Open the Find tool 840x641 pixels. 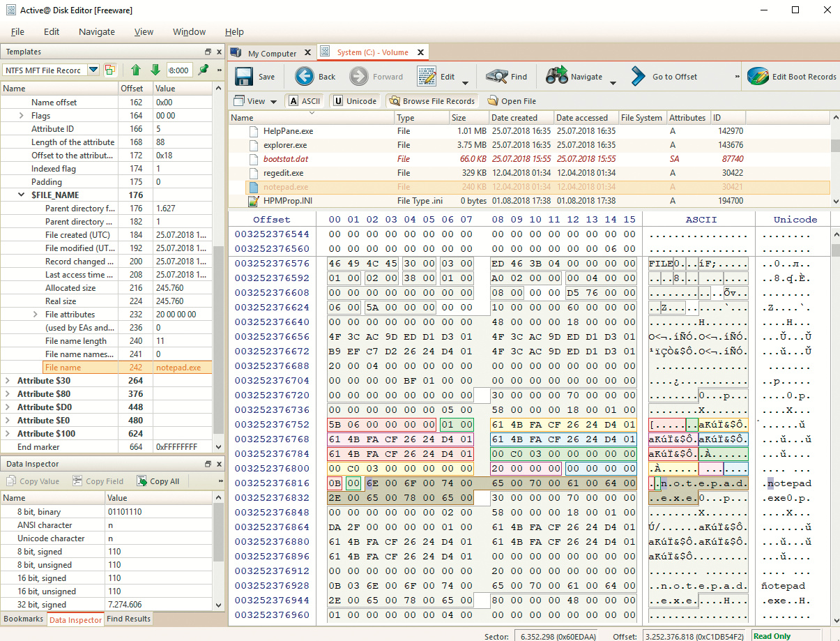(x=496, y=77)
